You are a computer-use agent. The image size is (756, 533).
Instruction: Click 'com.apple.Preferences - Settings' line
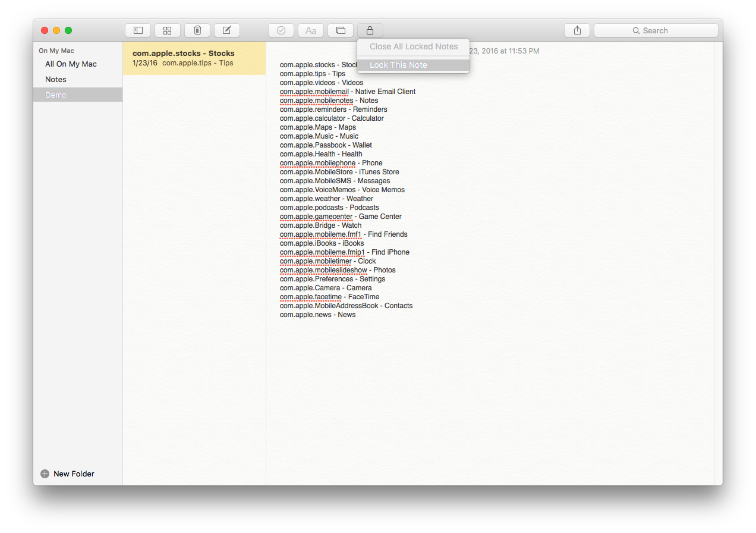coord(333,279)
